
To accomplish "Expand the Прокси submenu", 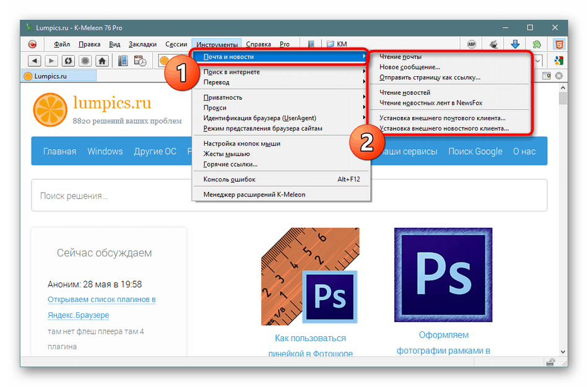I will click(280, 108).
